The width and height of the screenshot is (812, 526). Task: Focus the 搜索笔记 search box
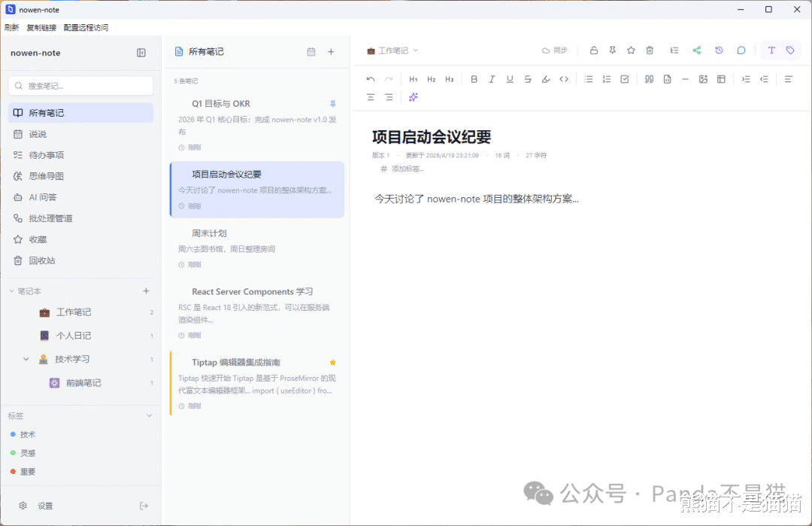pyautogui.click(x=80, y=86)
